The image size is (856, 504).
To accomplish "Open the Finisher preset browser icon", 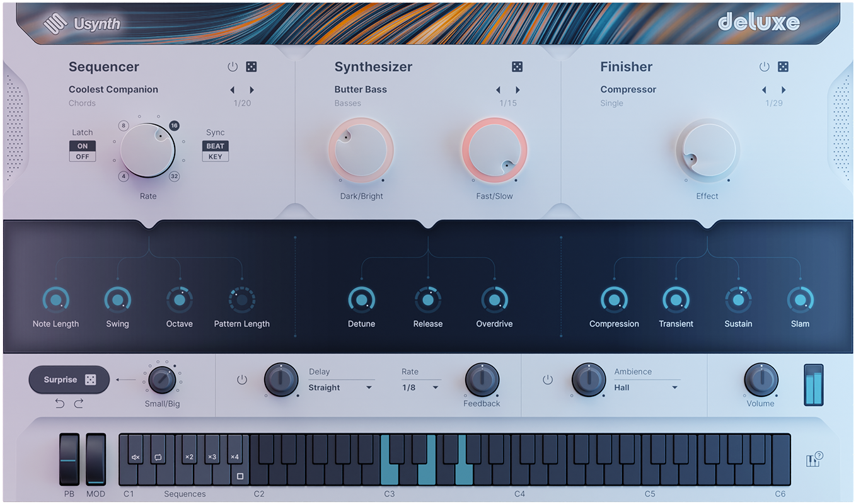I will tap(783, 66).
